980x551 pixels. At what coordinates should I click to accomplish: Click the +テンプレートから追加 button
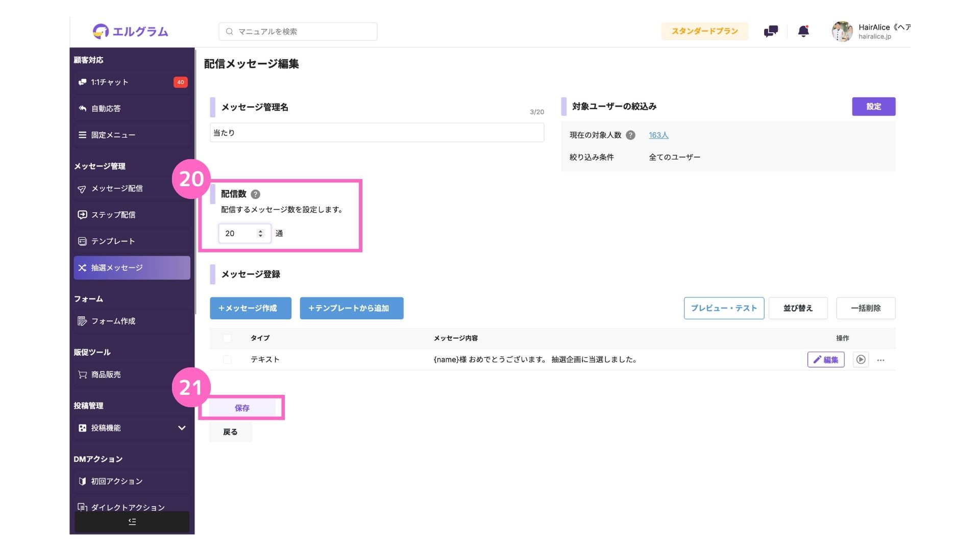[x=352, y=308]
